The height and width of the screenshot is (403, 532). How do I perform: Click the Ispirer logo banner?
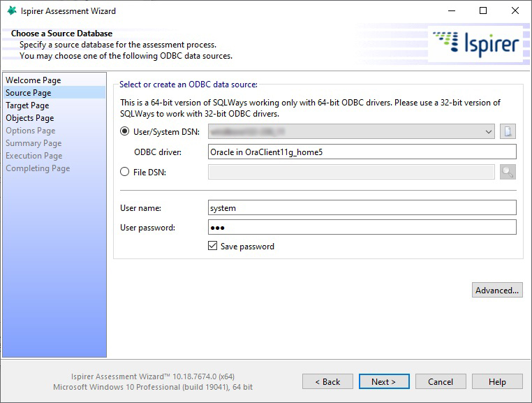tap(475, 45)
